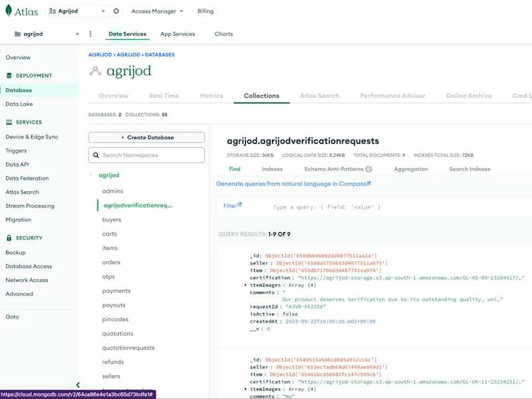Click the Services section icon
532x399 pixels.
pyautogui.click(x=9, y=122)
